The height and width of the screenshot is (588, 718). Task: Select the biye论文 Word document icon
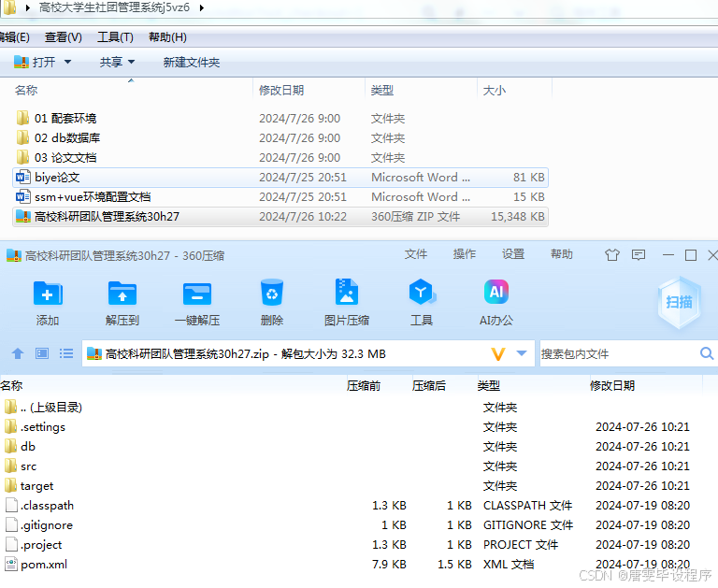22,178
